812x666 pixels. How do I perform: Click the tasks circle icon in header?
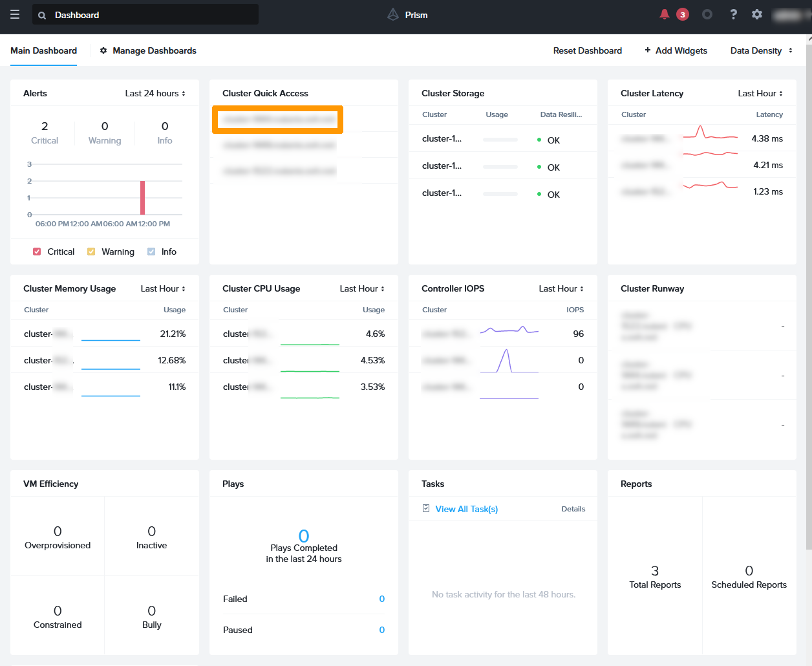click(707, 14)
